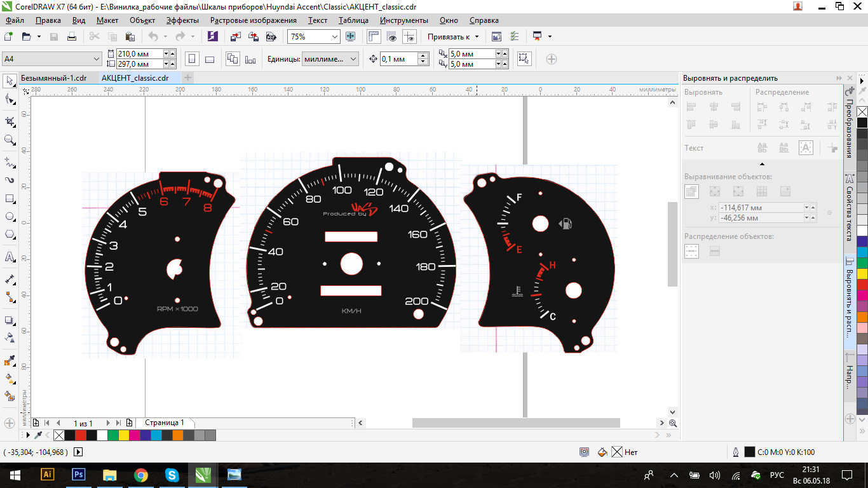Open application launcher dropdown arrow

pos(550,37)
